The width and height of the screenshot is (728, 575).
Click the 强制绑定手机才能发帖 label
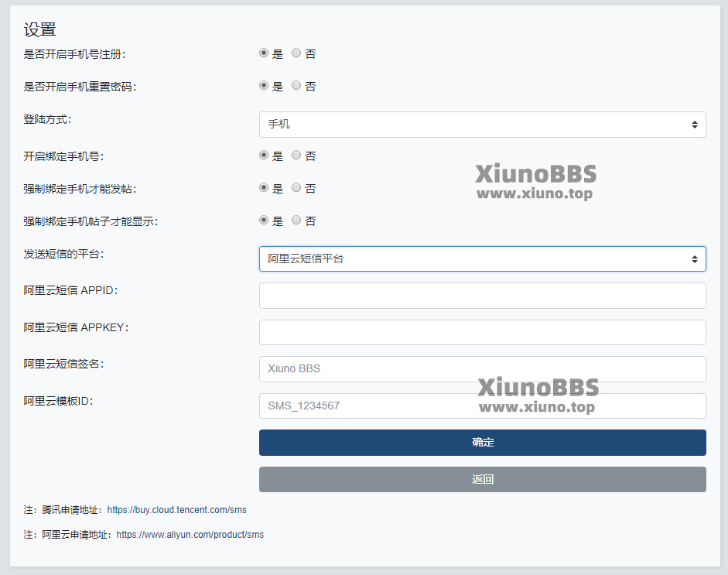(x=80, y=189)
